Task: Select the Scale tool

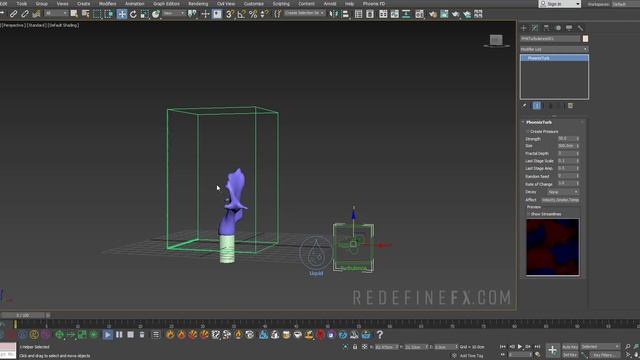Action: [144, 14]
